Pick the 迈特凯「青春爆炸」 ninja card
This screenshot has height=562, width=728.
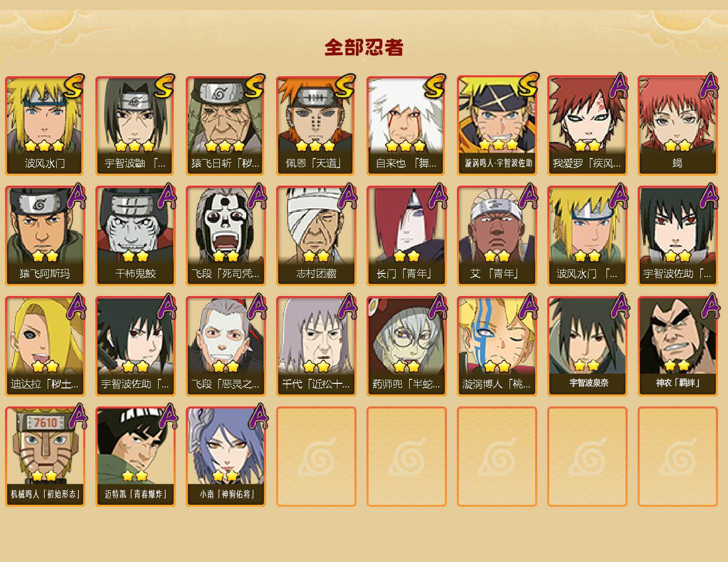tap(136, 457)
